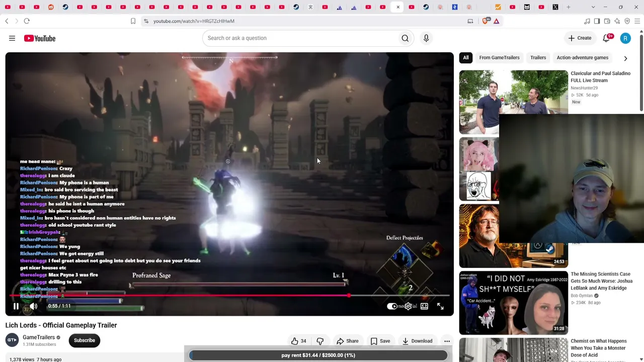644x362 pixels.
Task: Select the All filter chip
Action: tap(466, 58)
